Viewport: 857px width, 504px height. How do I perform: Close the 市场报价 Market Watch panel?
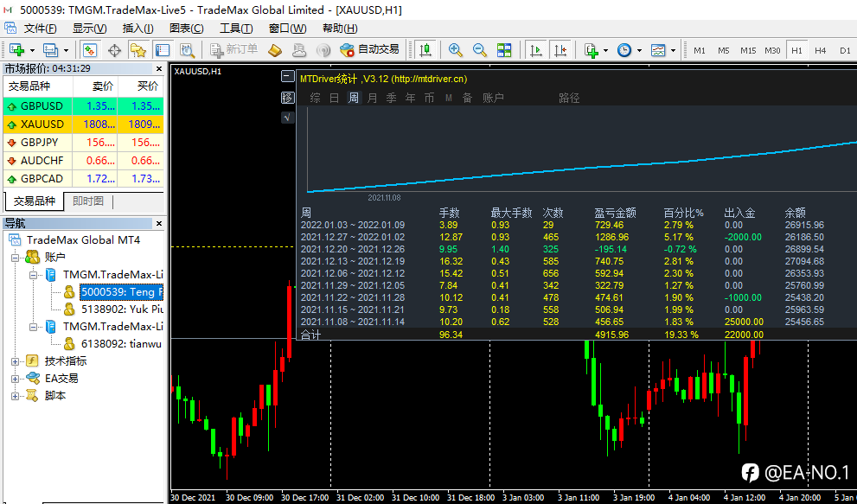pyautogui.click(x=159, y=69)
